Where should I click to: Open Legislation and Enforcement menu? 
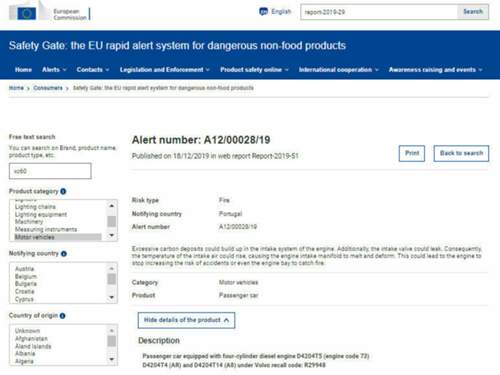[x=165, y=70]
